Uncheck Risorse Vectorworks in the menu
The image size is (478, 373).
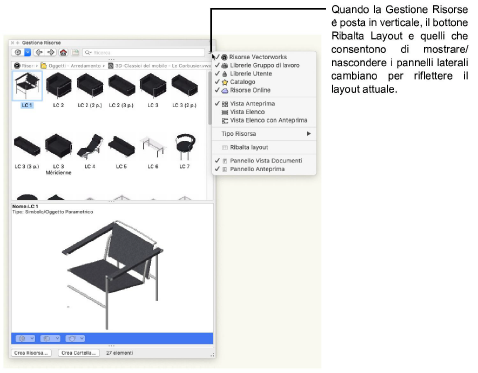pos(254,57)
